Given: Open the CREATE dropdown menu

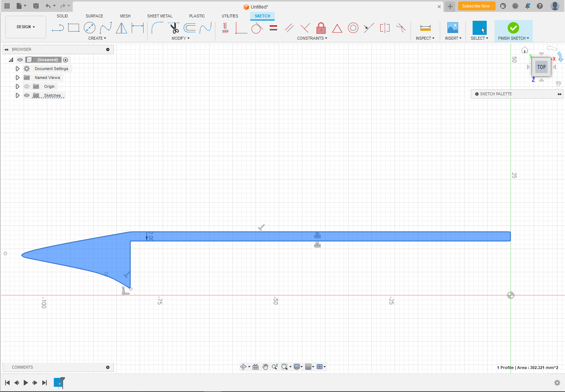Looking at the screenshot, I should [x=97, y=38].
